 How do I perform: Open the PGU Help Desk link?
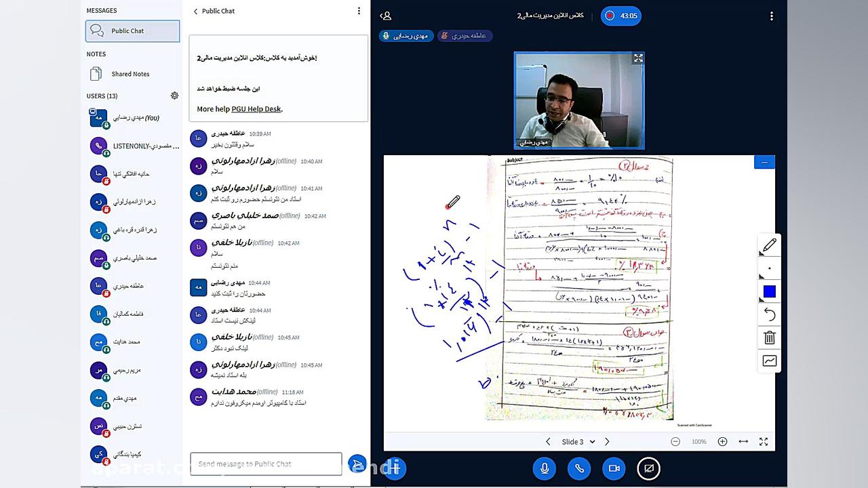(x=256, y=108)
